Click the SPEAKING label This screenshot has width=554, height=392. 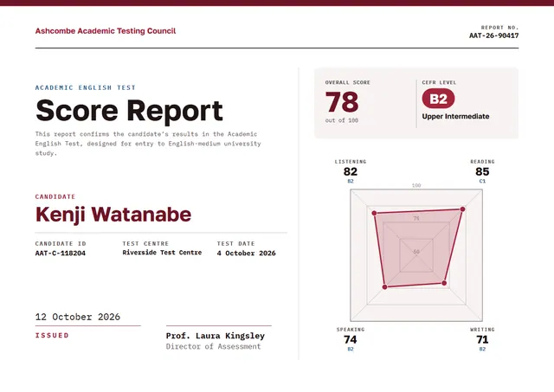pos(351,330)
